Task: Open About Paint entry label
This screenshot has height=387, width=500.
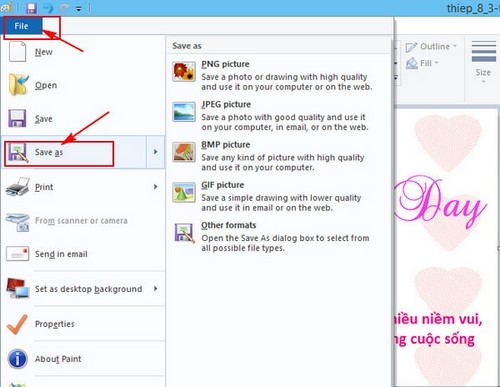Action: (x=58, y=359)
